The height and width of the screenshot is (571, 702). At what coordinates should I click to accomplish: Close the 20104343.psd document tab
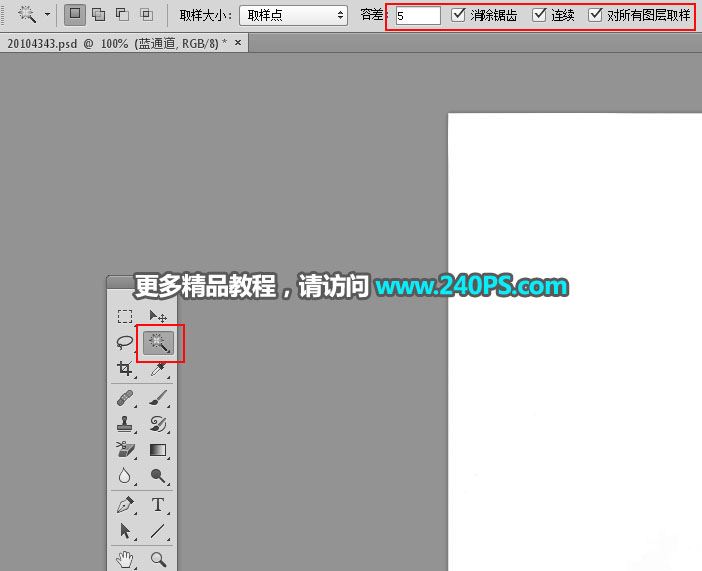[x=238, y=43]
